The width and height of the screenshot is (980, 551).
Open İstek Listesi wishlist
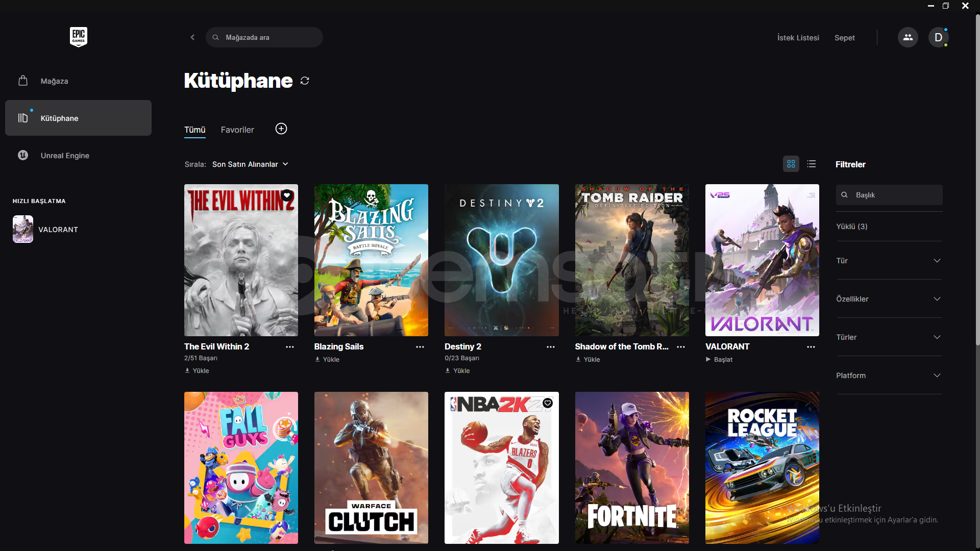798,38
